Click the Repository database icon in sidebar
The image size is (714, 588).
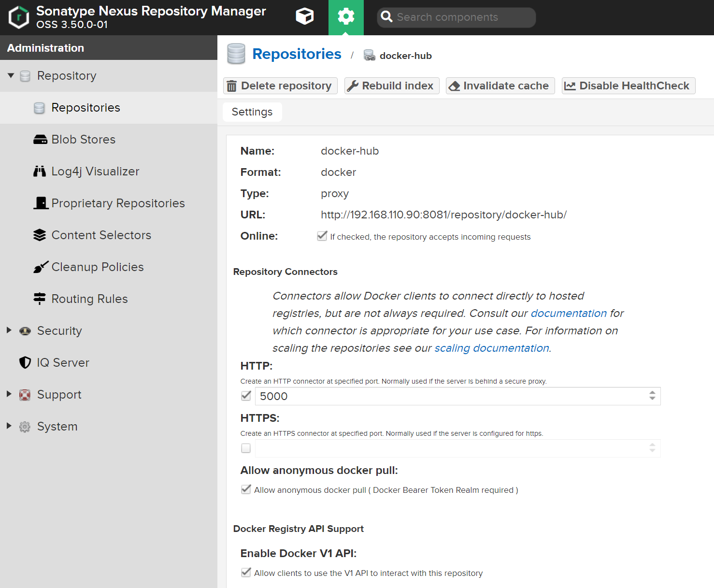pyautogui.click(x=25, y=76)
